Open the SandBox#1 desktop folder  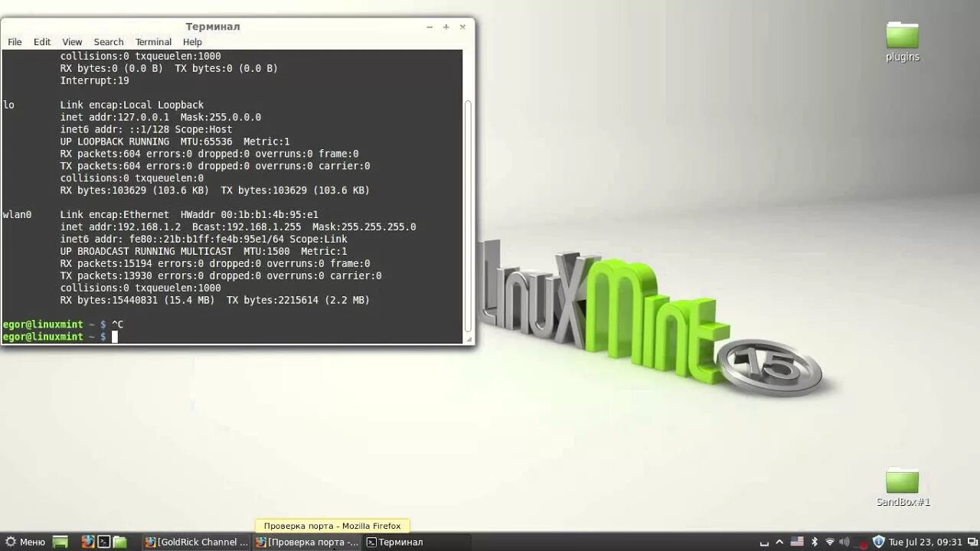click(x=903, y=487)
